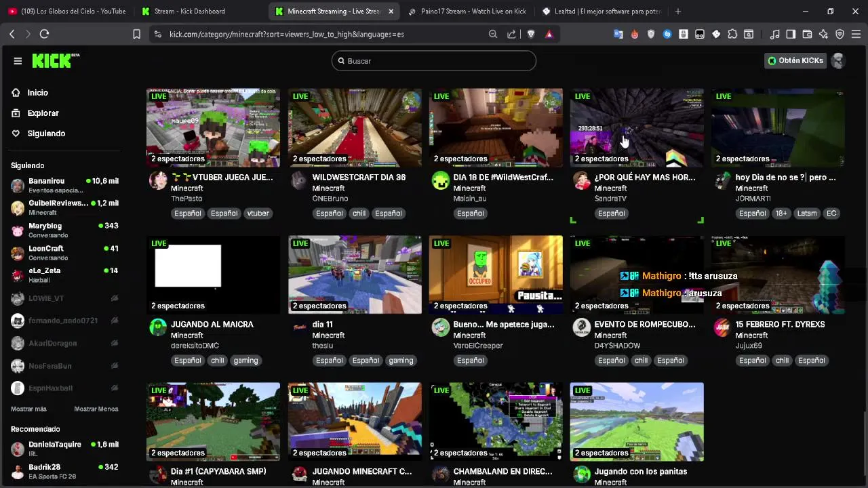
Task: Open the DanielaTaquire recommended channel
Action: (64, 449)
